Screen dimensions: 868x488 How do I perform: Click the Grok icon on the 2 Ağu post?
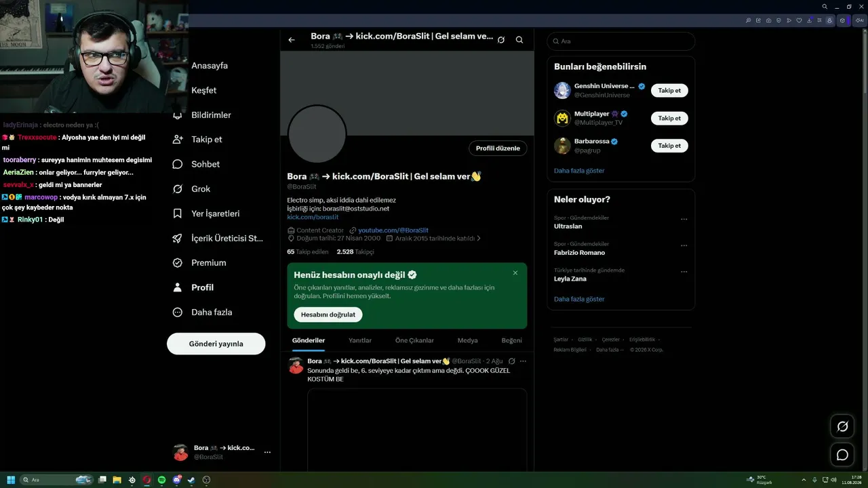(x=512, y=361)
